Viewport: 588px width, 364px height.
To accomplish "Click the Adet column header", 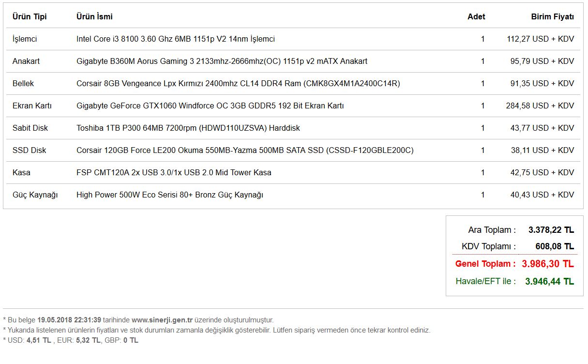I will point(476,16).
